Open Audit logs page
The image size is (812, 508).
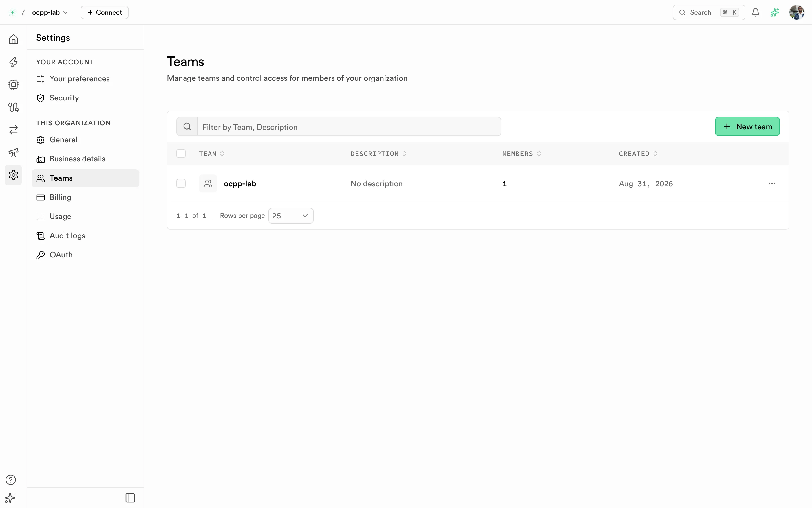[x=85, y=236]
